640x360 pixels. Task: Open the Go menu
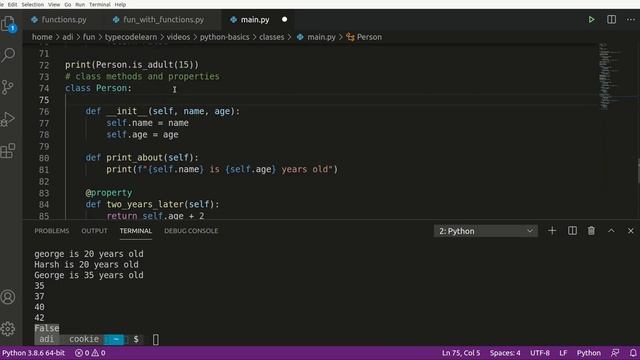[68, 4]
